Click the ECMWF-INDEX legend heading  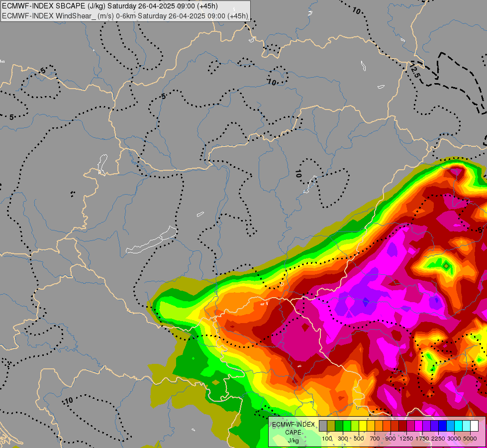293,425
